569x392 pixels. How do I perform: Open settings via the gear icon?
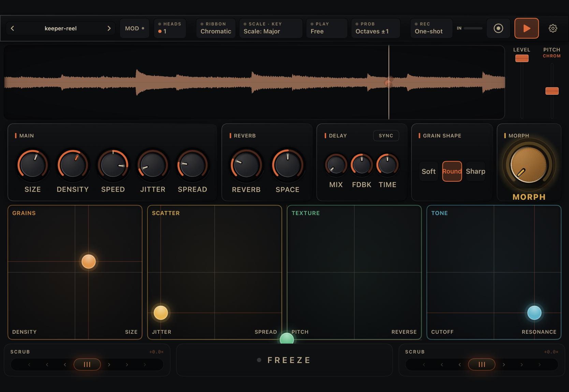pyautogui.click(x=553, y=28)
